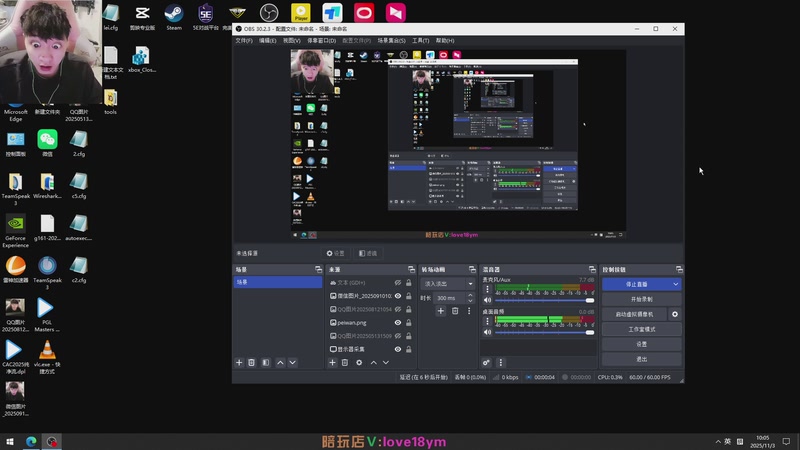Show the QQ图片202508121054 source
This screenshot has width=800, height=450.
(x=398, y=309)
